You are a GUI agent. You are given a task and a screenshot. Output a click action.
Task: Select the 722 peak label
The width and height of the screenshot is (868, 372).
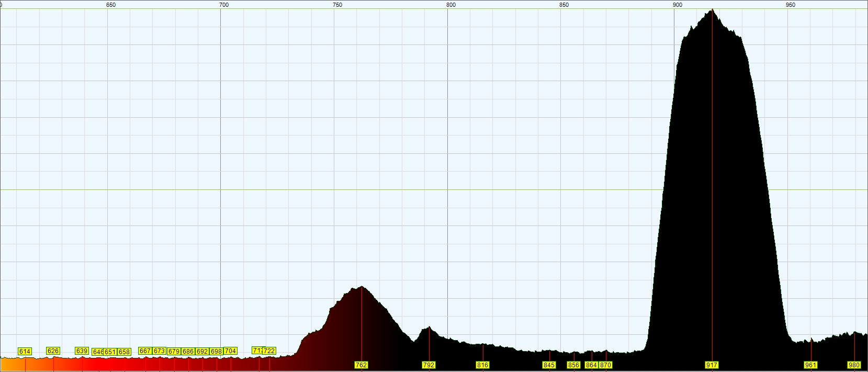pos(269,351)
